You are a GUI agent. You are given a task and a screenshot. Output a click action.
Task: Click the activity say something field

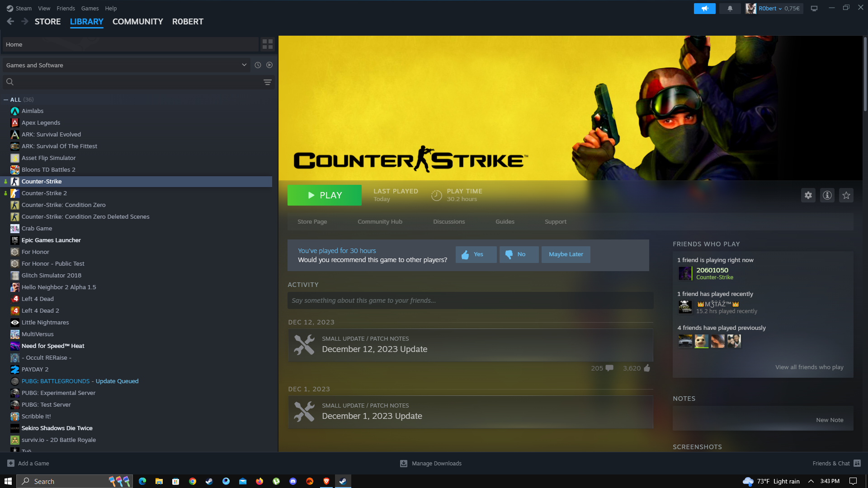click(470, 300)
